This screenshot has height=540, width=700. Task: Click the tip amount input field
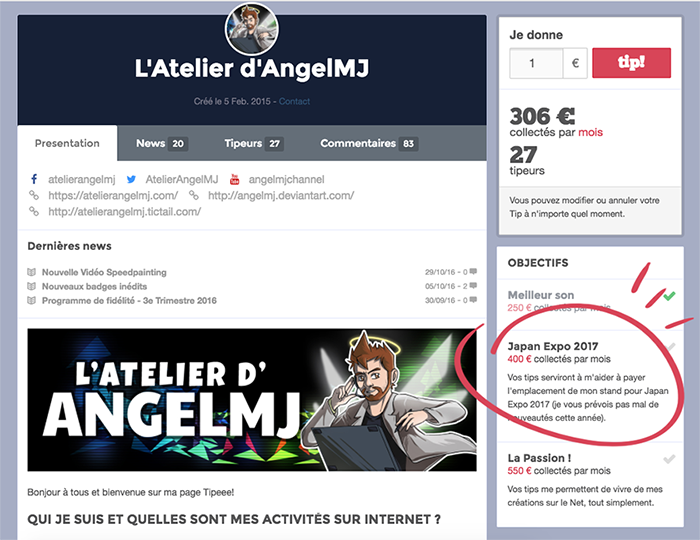tap(536, 63)
